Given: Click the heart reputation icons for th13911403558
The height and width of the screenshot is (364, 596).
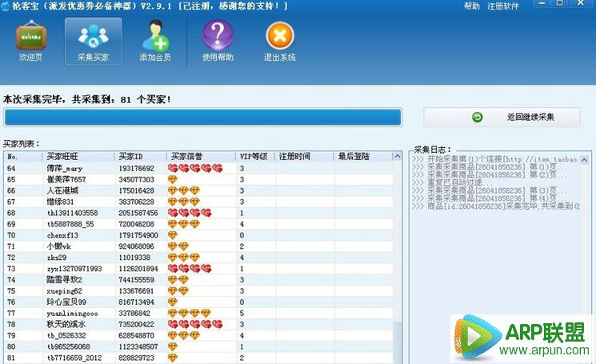Looking at the screenshot, I should click(x=190, y=213).
